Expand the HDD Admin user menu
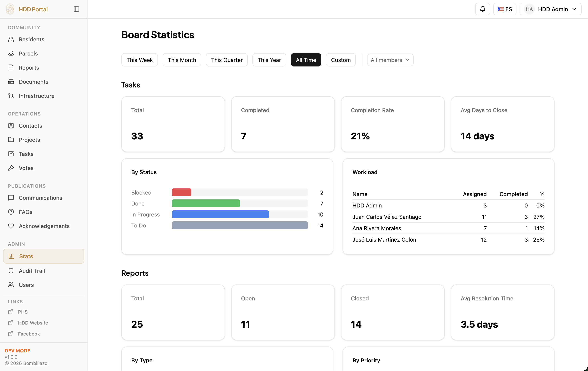 coord(550,9)
